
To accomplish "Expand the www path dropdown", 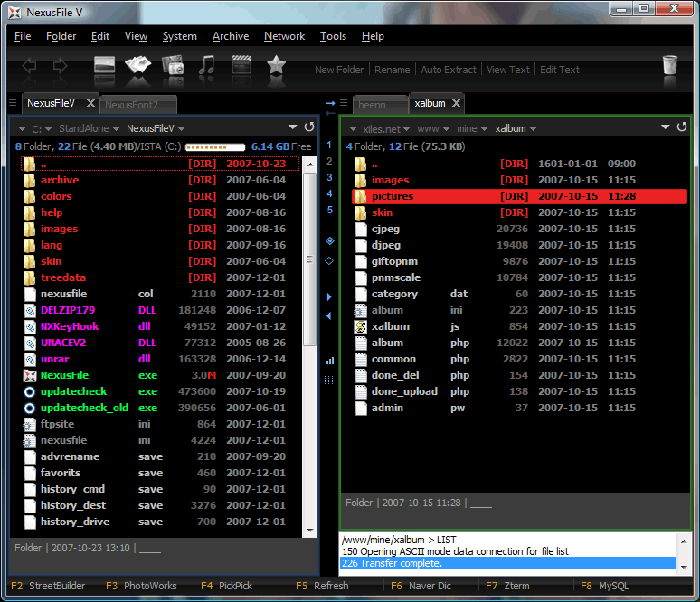I will [446, 129].
